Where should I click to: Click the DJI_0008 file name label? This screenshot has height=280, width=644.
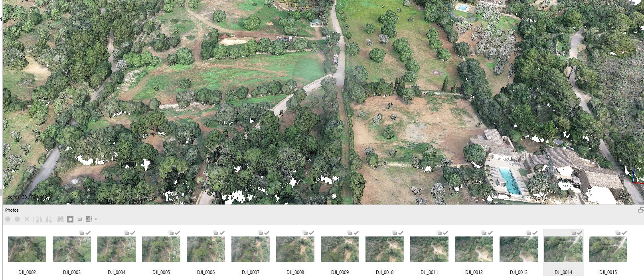[x=295, y=272]
